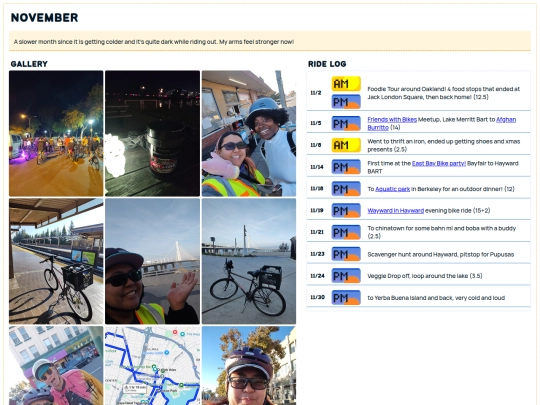
Task: Click the 11/19 date label
Action: [317, 210]
